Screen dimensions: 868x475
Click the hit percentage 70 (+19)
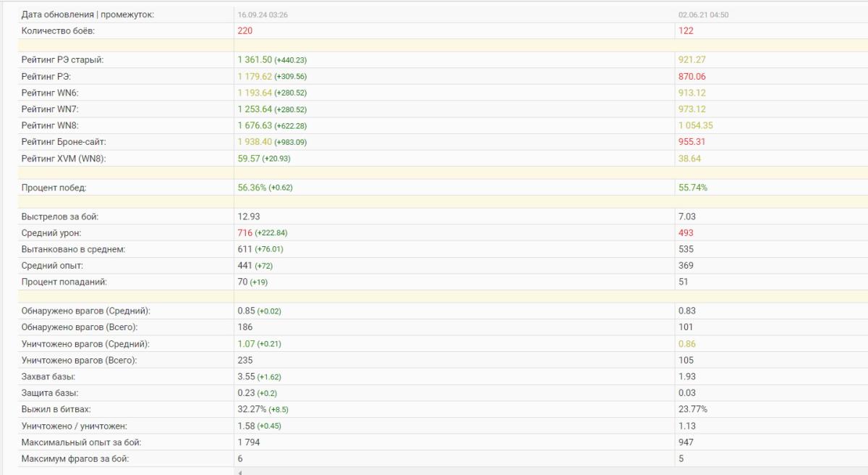click(x=252, y=282)
